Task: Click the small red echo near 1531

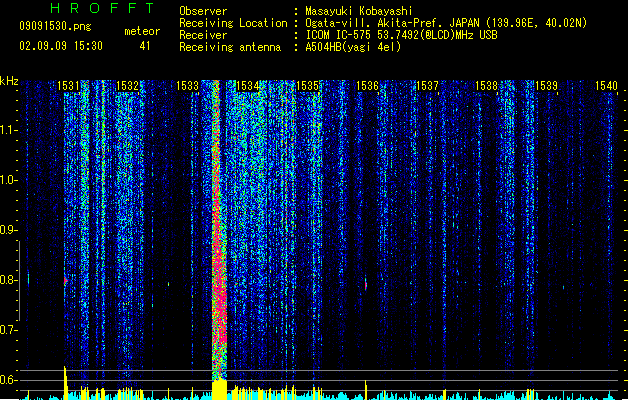Action: pos(65,281)
